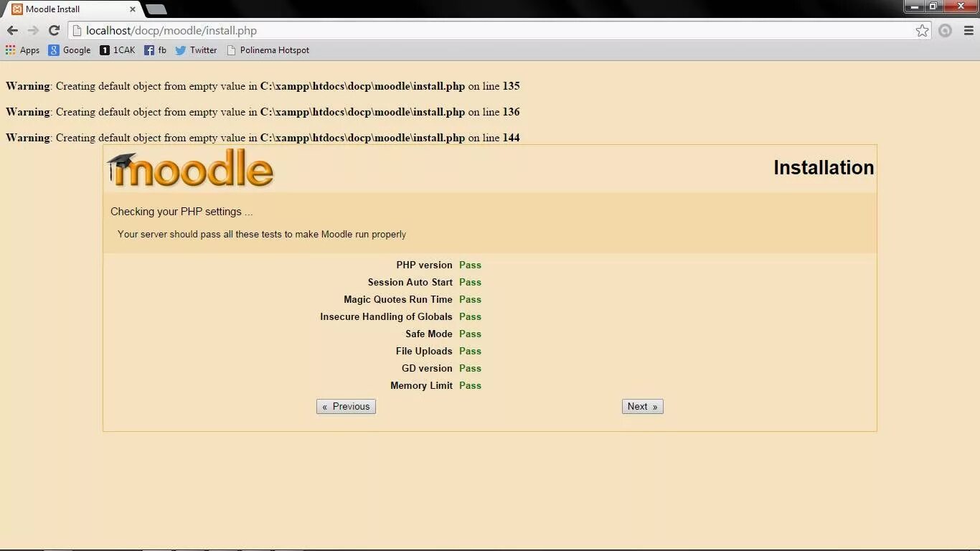Select the Moodle Install tab

(x=72, y=9)
